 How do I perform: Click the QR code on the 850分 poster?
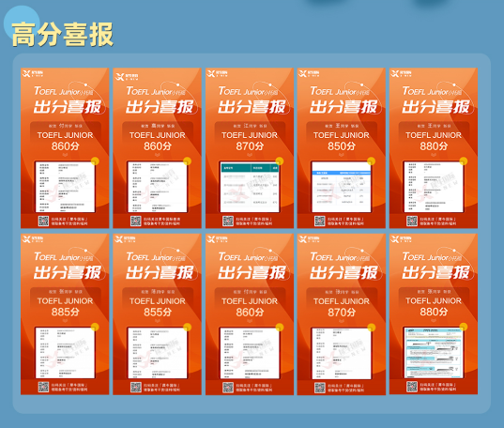[320, 221]
